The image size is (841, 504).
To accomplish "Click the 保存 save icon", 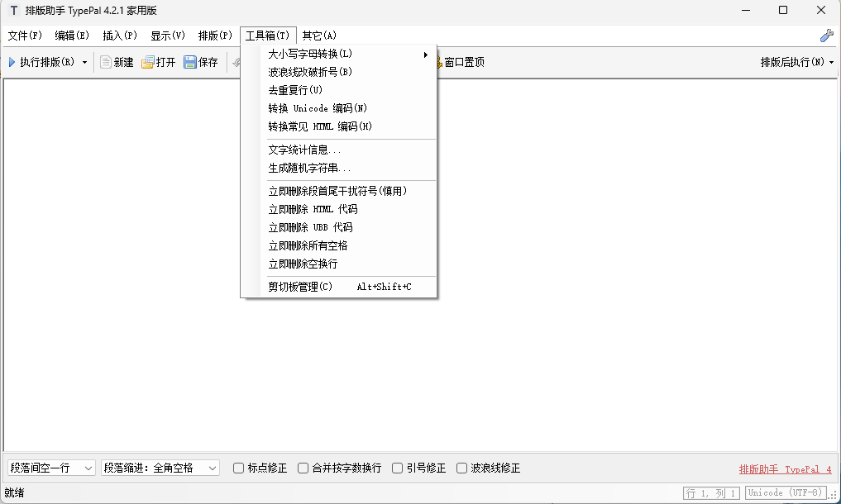I will click(x=190, y=62).
